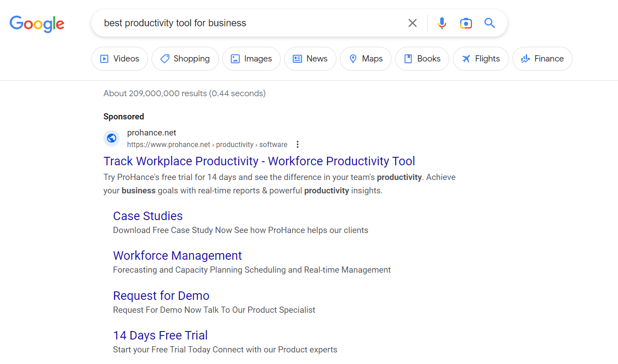Click the Request for Demo link
Image resolution: width=618 pixels, height=364 pixels.
(161, 296)
